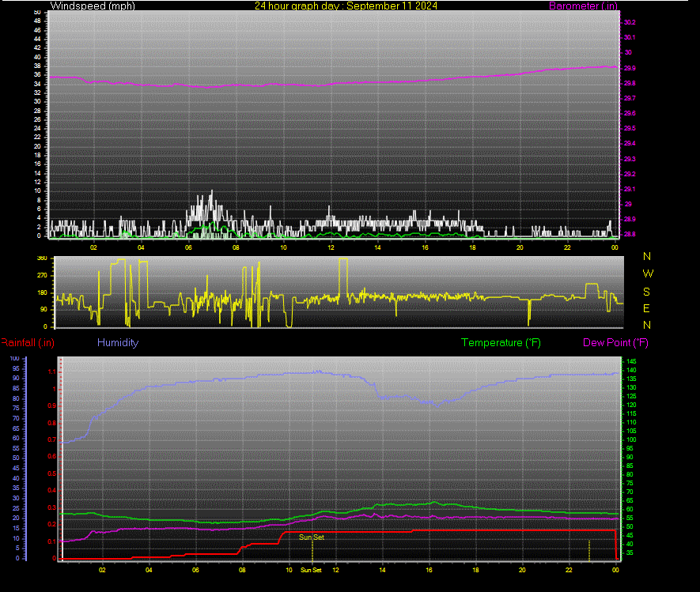Click the '12' hour label under the windspeed graph
Viewport: 700px width, 592px height.
coord(331,247)
